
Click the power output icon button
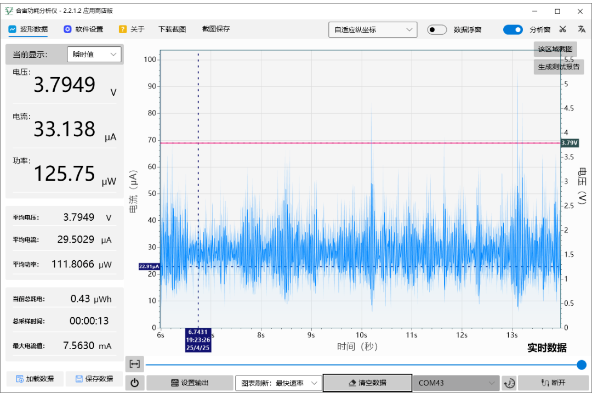pyautogui.click(x=135, y=383)
